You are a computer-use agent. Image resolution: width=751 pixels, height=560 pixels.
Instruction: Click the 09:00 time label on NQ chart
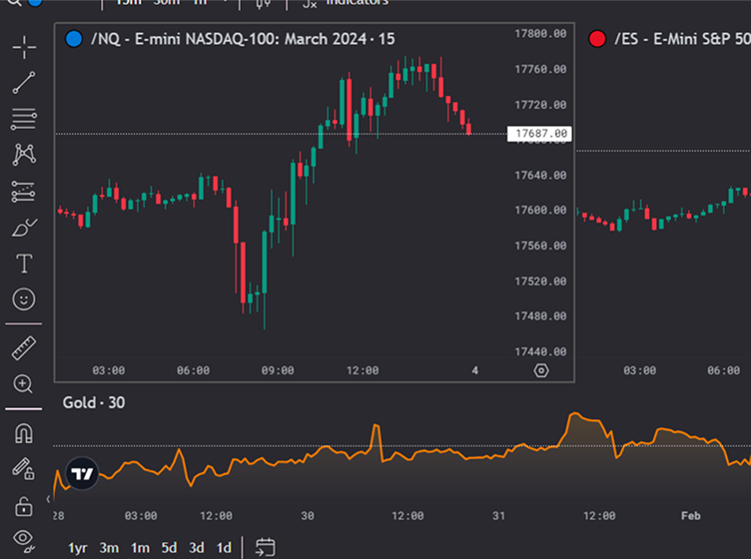[278, 370]
